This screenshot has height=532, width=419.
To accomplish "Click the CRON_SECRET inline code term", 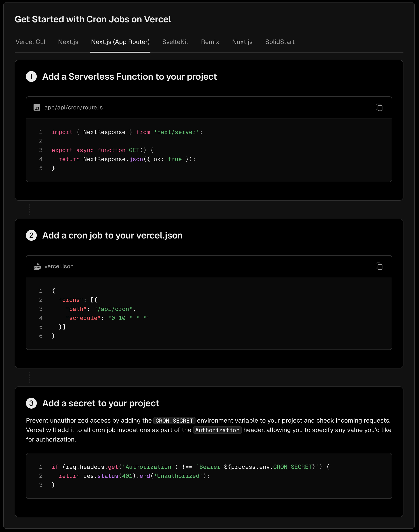I will click(x=174, y=421).
